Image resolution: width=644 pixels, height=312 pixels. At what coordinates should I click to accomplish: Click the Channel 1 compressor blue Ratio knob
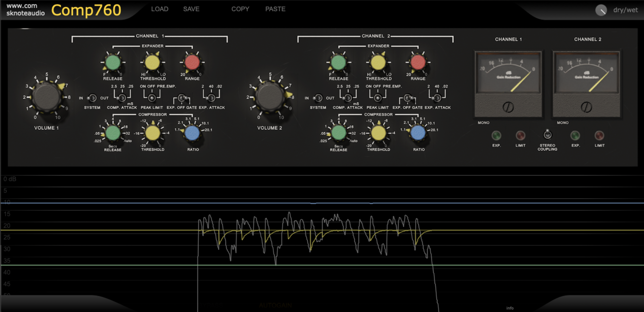point(192,133)
